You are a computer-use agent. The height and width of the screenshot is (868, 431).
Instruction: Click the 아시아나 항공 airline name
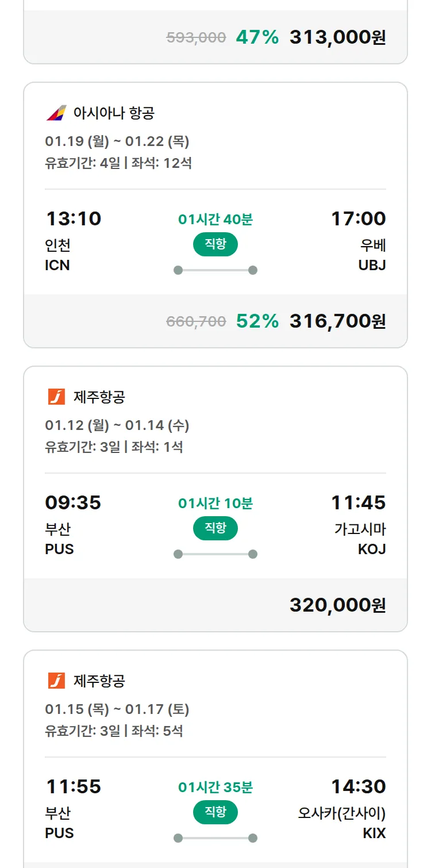pyautogui.click(x=114, y=113)
